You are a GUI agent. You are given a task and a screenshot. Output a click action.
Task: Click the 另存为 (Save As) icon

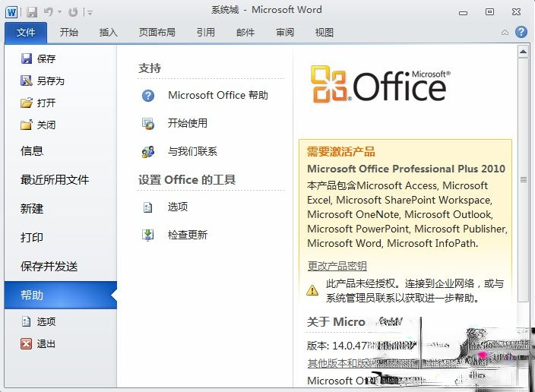(27, 81)
